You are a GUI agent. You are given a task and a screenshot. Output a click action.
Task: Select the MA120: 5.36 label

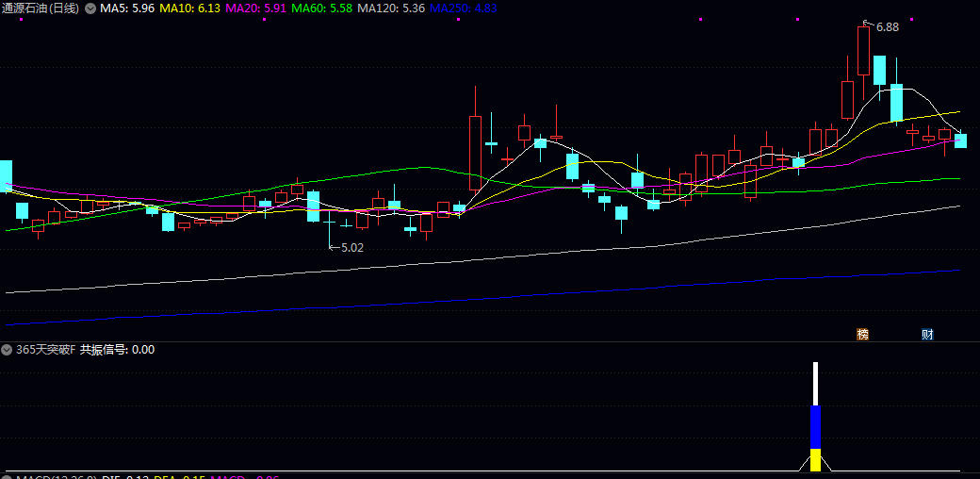click(392, 8)
